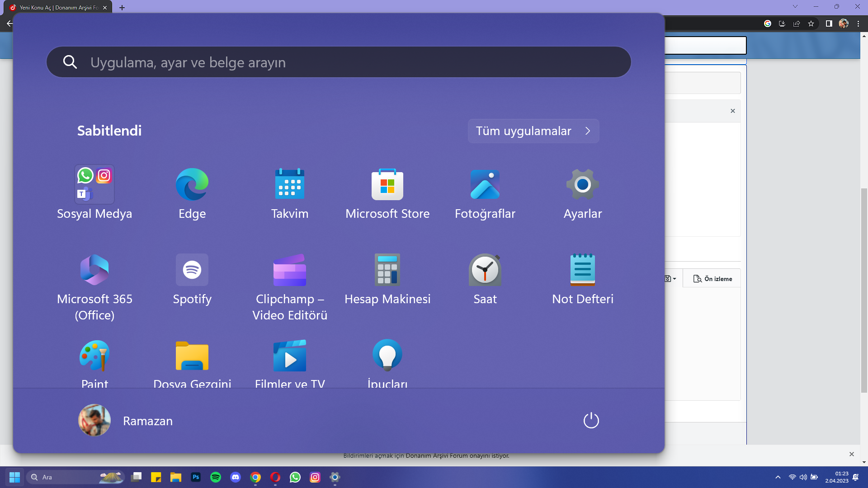The image size is (868, 488).
Task: Open the İpuçları tips app
Action: pyautogui.click(x=387, y=363)
